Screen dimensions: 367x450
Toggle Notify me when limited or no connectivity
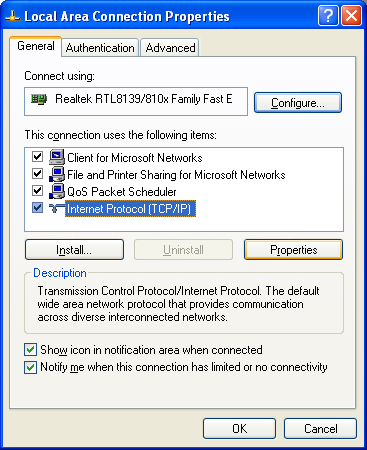click(30, 367)
